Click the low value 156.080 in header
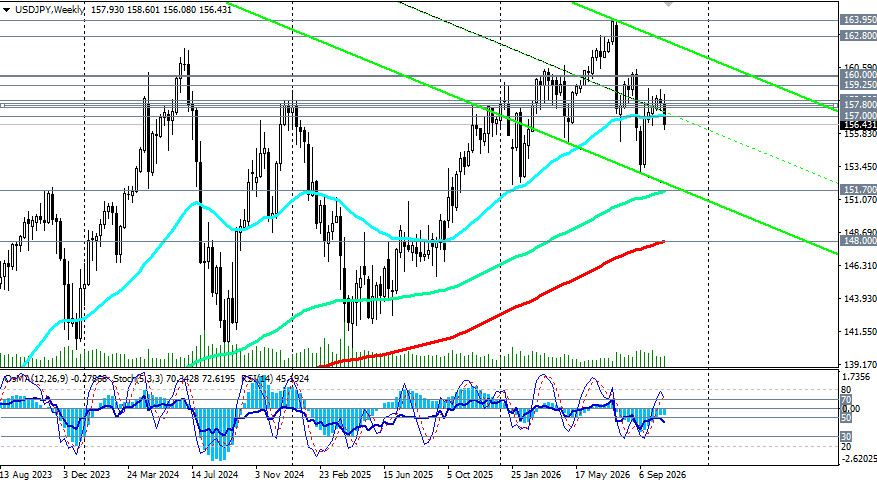877x484 pixels. pos(179,10)
